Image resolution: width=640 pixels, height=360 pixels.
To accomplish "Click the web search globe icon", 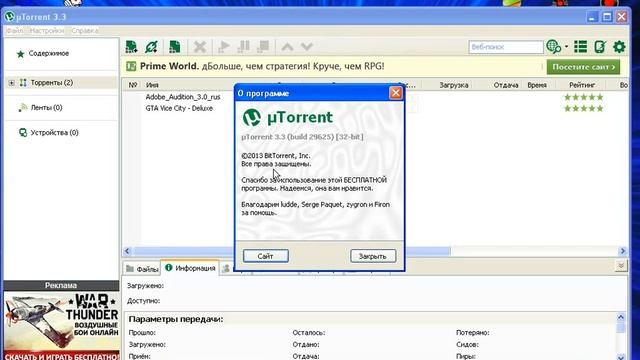I will [553, 47].
